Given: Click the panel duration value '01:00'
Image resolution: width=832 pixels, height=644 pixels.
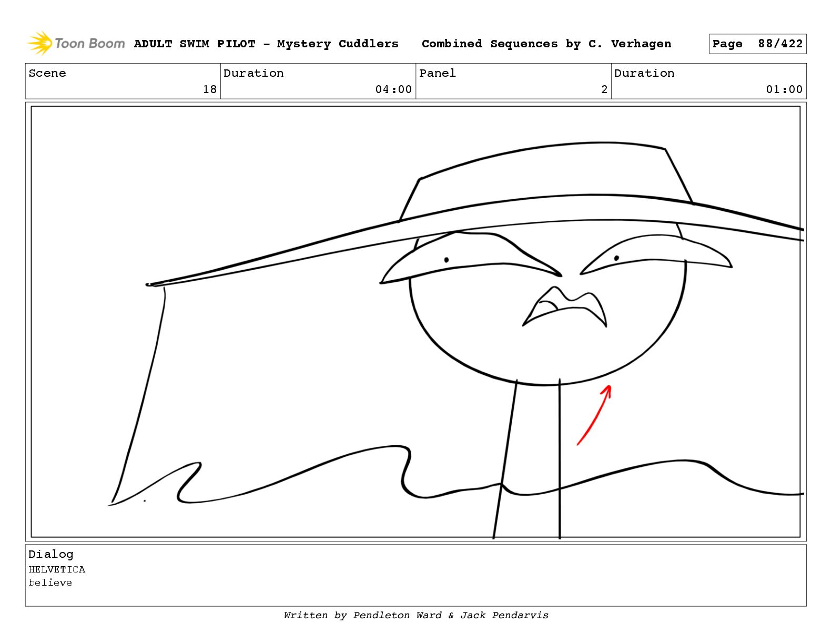Looking at the screenshot, I should tap(784, 89).
